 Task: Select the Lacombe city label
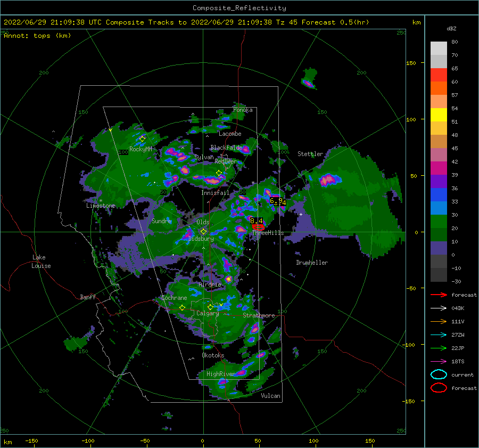point(230,134)
